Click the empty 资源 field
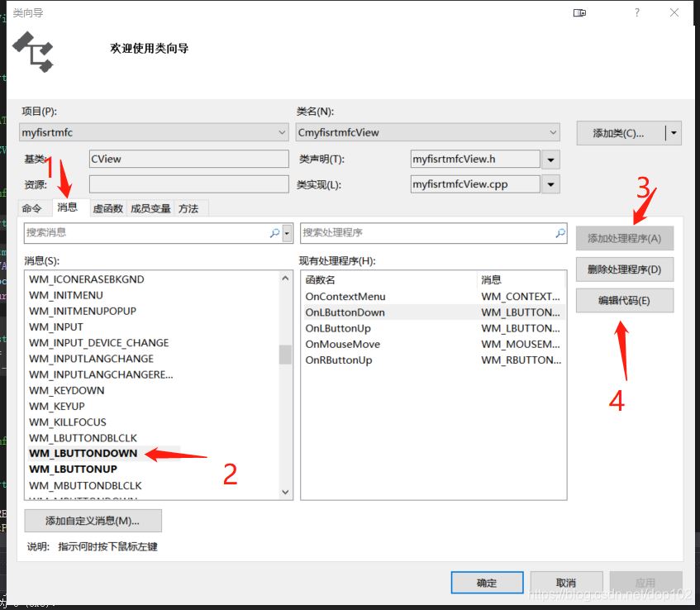 [188, 184]
